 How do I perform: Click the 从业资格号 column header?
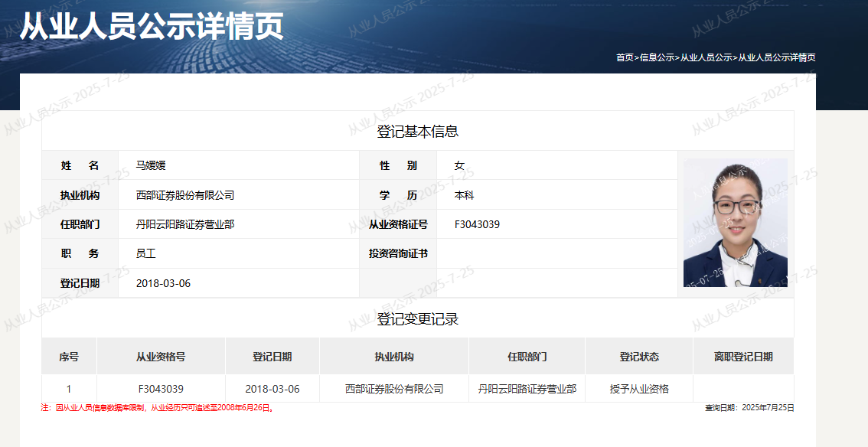click(161, 357)
